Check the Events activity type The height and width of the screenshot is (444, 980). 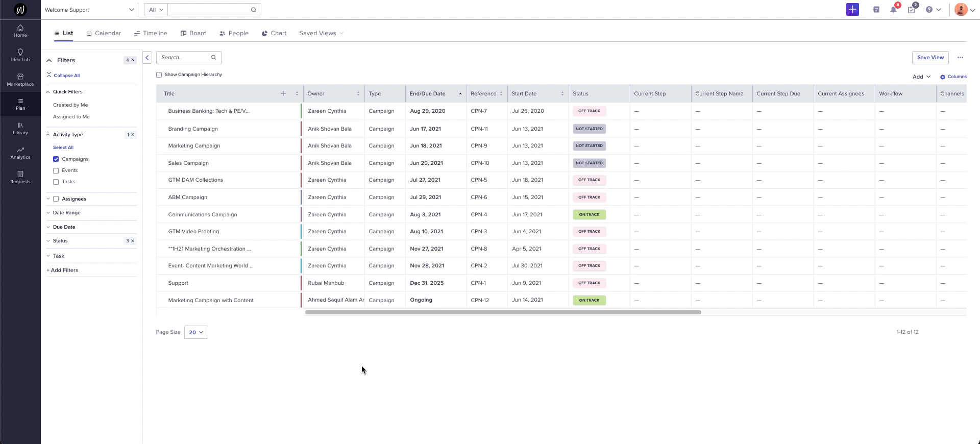tap(56, 170)
